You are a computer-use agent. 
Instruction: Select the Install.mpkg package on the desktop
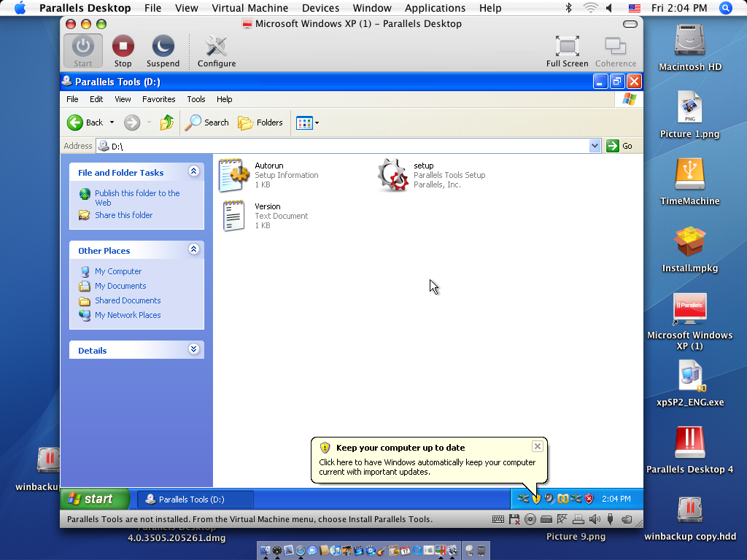(x=690, y=249)
